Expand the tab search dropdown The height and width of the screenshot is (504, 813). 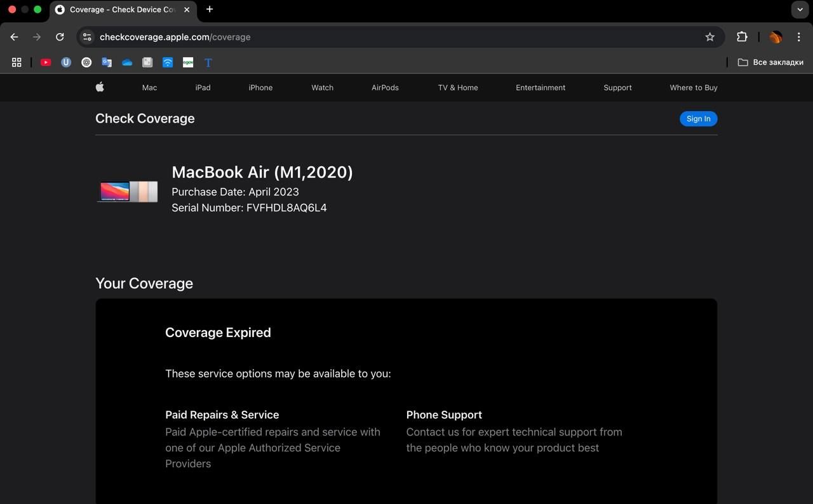coord(799,10)
